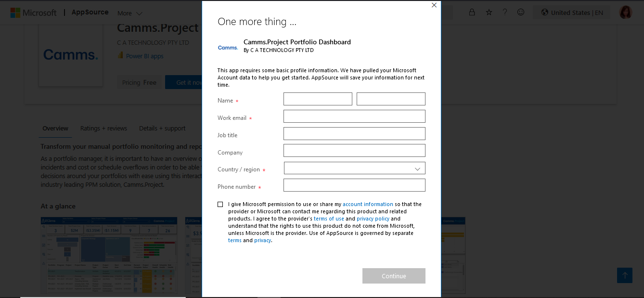
Task: Focus the Company field
Action: (354, 151)
